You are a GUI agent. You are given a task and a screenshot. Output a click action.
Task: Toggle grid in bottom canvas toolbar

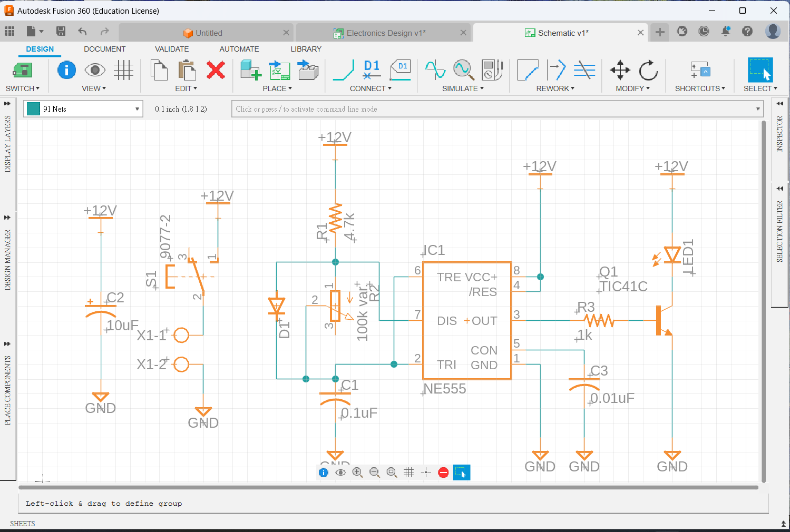[x=408, y=472]
